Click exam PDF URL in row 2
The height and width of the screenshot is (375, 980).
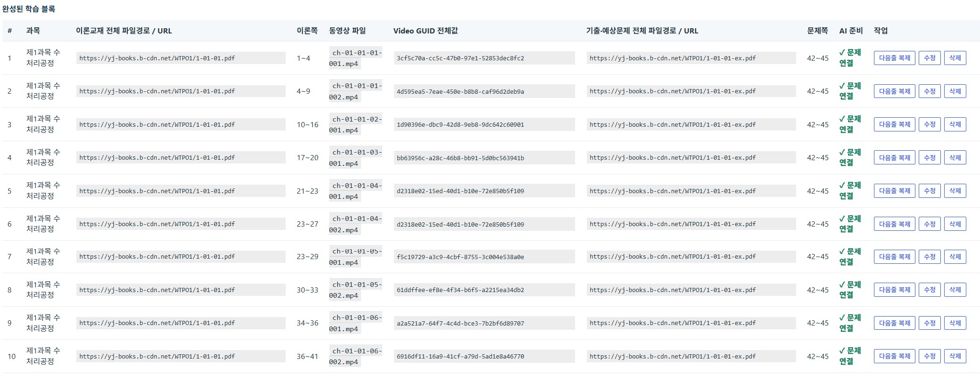691,91
